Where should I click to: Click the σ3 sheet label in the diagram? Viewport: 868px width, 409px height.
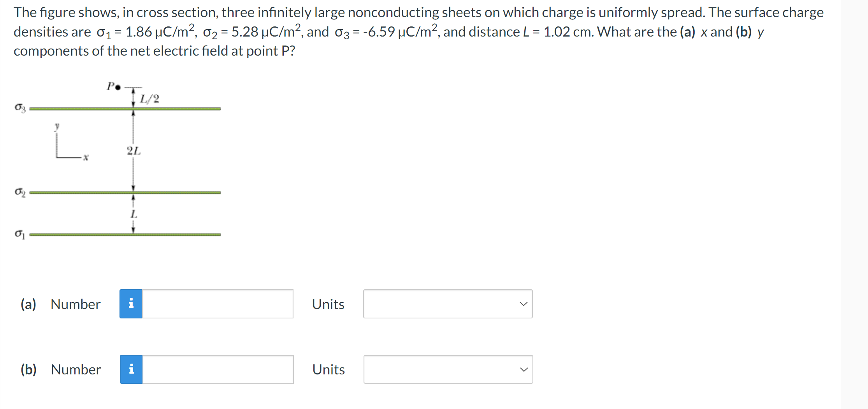click(20, 107)
